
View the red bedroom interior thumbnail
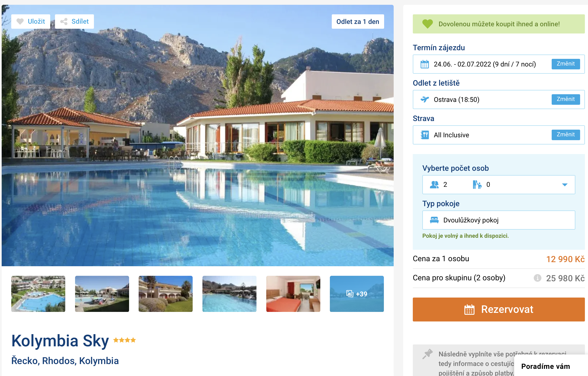(293, 294)
